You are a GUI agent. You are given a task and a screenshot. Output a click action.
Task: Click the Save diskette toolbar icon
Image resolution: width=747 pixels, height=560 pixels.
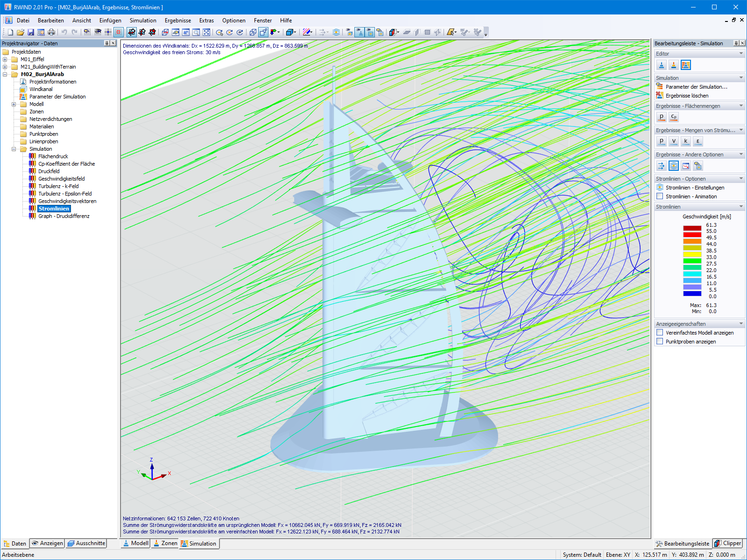31,32
